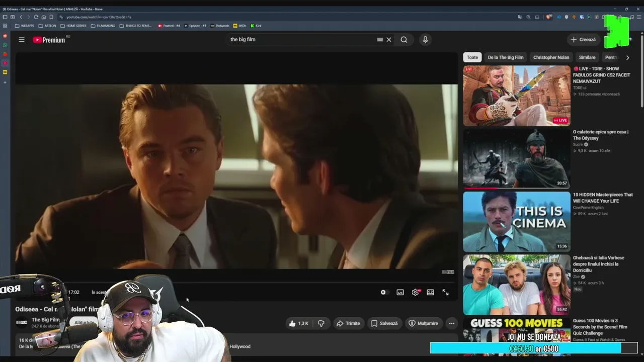This screenshot has width=644, height=362.
Task: Open Brave Shields lion icon
Action: click(x=549, y=17)
